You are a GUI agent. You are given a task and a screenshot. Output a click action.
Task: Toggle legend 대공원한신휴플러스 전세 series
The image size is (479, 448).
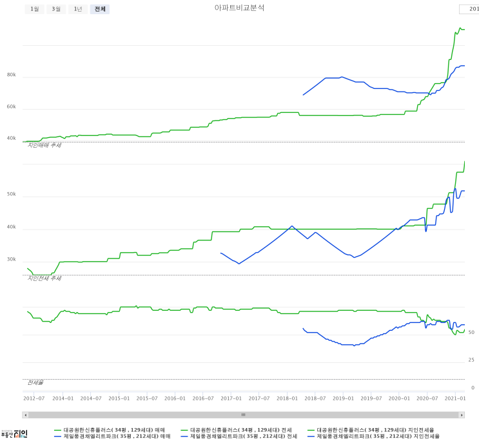[236, 430]
